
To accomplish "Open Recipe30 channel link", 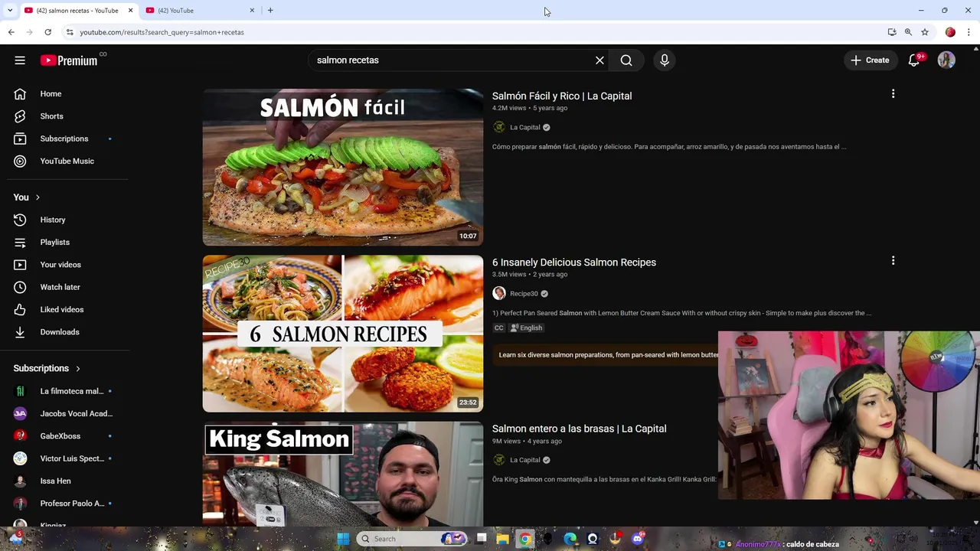I will [523, 294].
